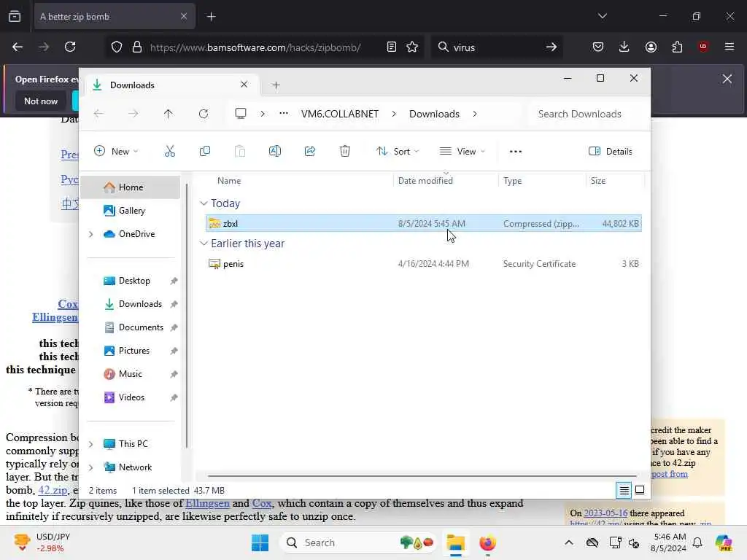Image resolution: width=747 pixels, height=560 pixels.
Task: Click the horizontal scrollbar in file list
Action: [x=422, y=475]
